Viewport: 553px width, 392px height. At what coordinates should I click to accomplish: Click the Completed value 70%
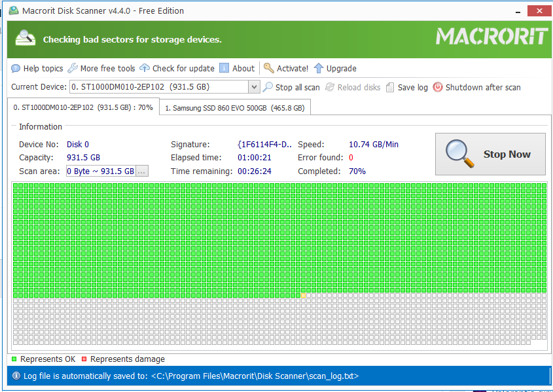[357, 171]
